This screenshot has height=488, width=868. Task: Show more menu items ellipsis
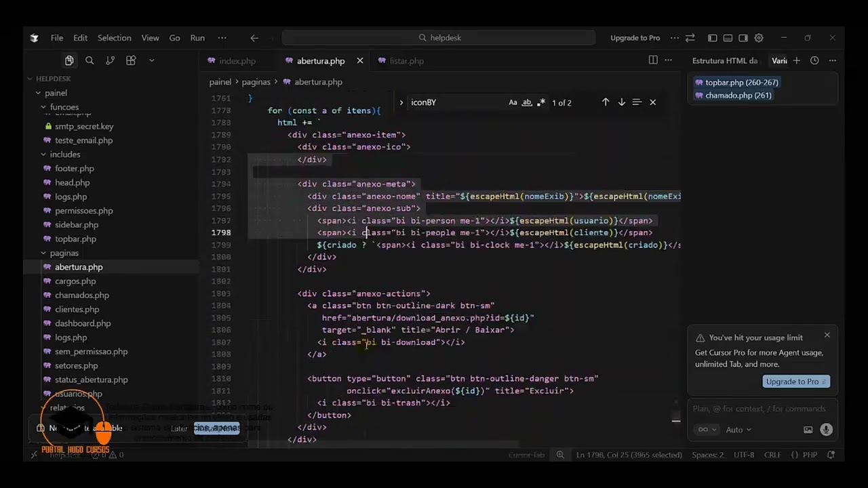[222, 38]
